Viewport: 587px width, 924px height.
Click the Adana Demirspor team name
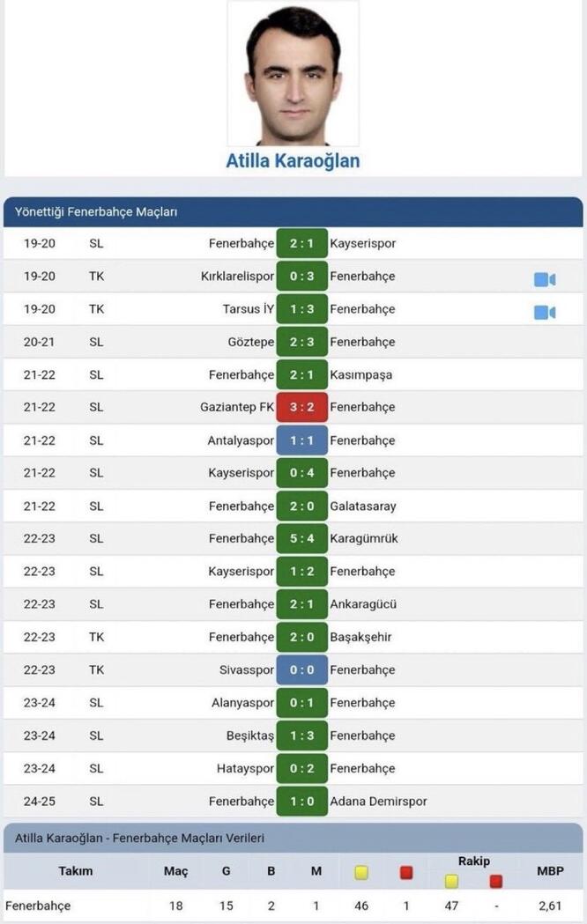pos(378,802)
